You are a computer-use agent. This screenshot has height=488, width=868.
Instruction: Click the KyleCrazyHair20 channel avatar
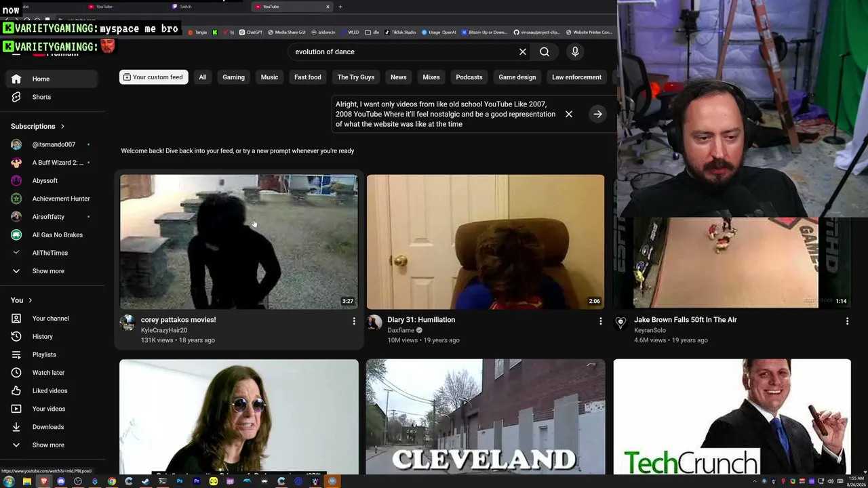127,323
